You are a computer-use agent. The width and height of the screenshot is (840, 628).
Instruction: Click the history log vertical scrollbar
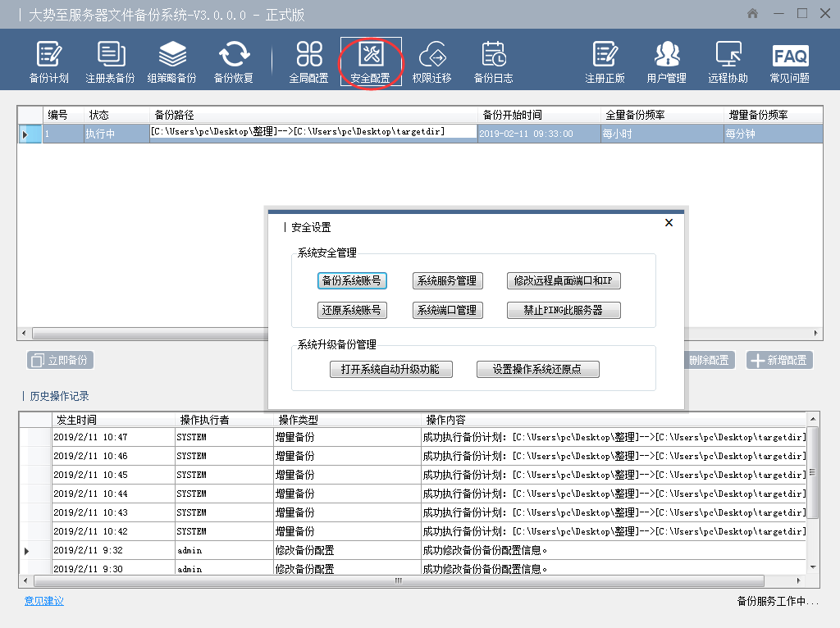pos(812,492)
